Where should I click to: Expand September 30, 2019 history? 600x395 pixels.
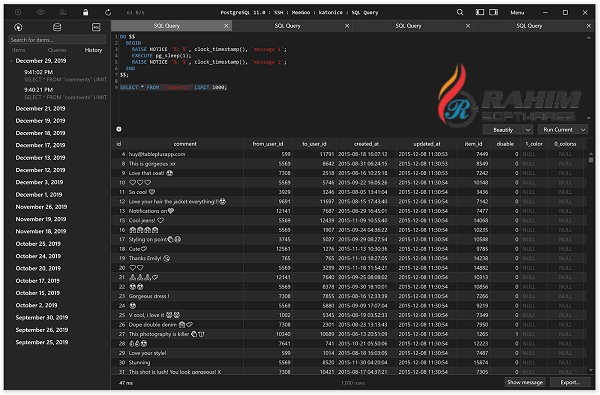point(42,318)
